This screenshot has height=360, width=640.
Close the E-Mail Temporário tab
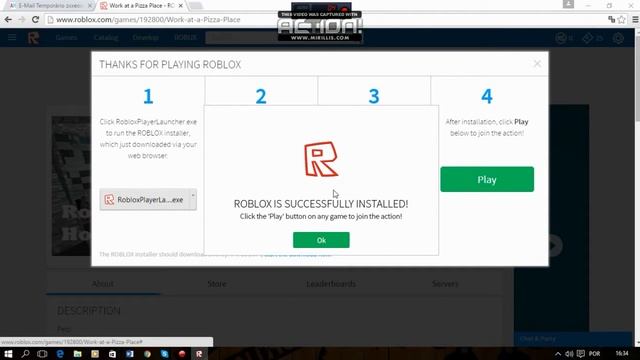click(x=89, y=6)
